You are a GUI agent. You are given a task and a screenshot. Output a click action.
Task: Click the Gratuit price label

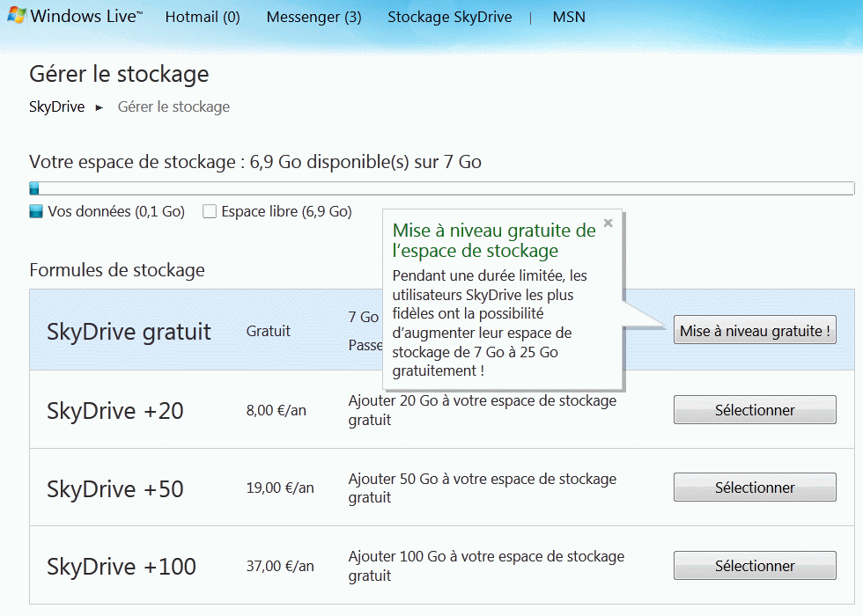268,331
